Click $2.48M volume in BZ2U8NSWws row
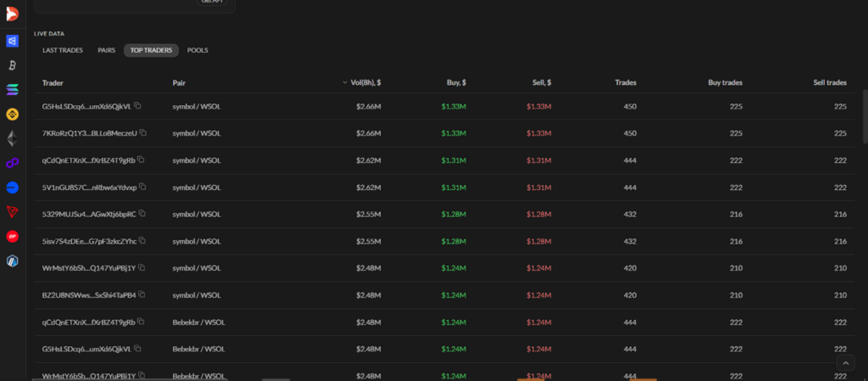The width and height of the screenshot is (868, 381). pyautogui.click(x=369, y=294)
